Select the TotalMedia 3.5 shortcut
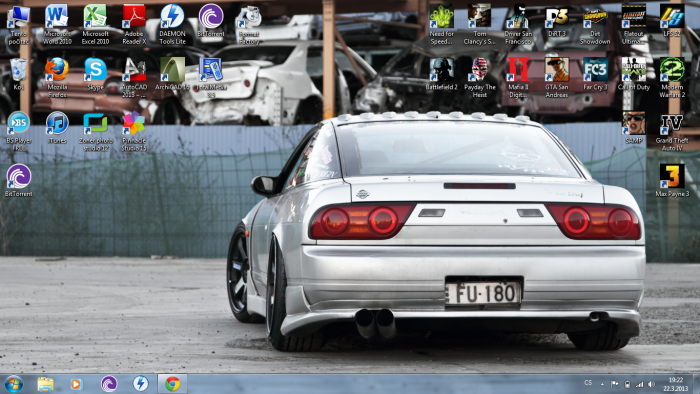The image size is (700, 394). (211, 78)
